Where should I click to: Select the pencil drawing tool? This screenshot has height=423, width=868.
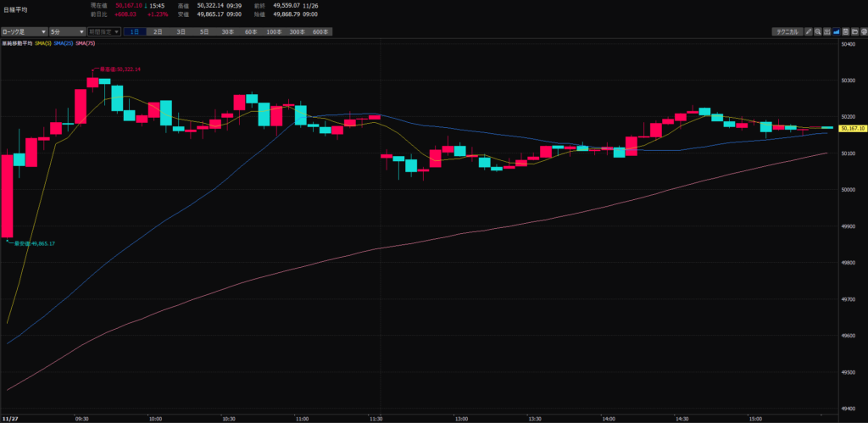(x=809, y=31)
